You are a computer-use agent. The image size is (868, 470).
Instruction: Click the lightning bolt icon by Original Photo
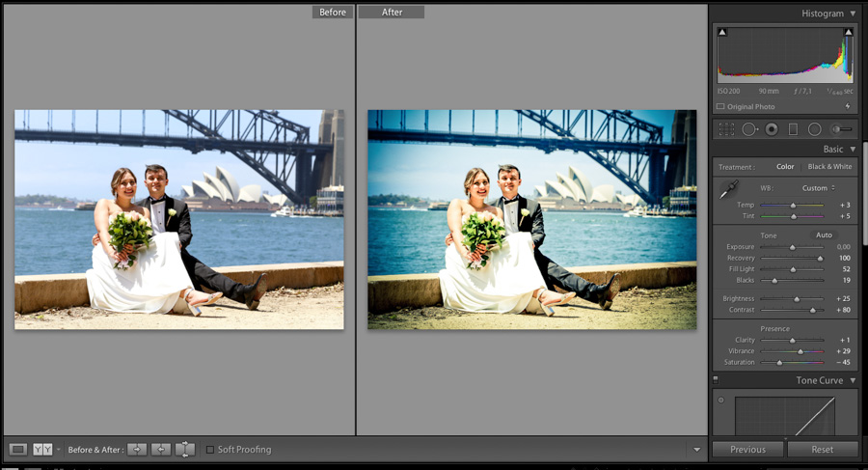click(x=848, y=106)
